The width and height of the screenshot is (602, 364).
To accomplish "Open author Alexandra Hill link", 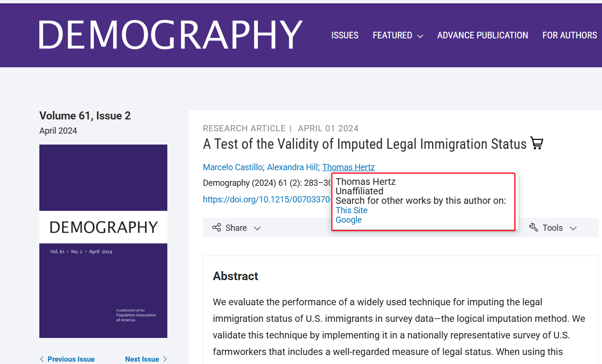I will [292, 167].
